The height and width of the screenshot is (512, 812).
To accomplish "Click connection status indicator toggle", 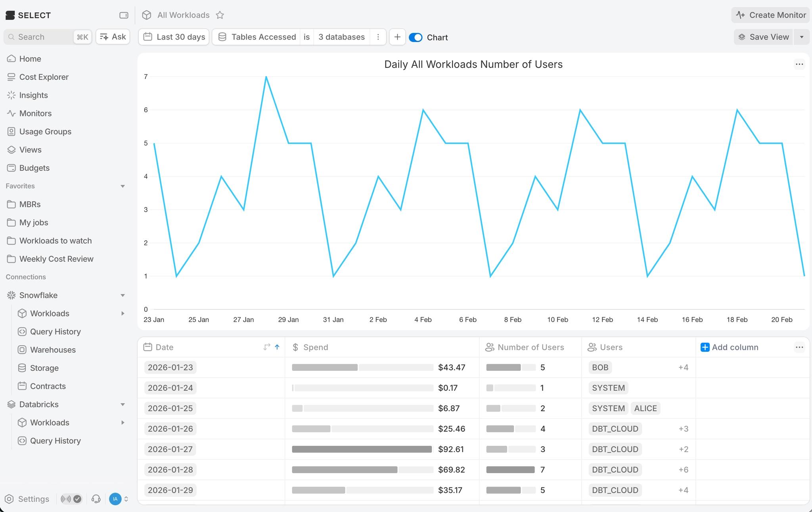I will coord(71,499).
